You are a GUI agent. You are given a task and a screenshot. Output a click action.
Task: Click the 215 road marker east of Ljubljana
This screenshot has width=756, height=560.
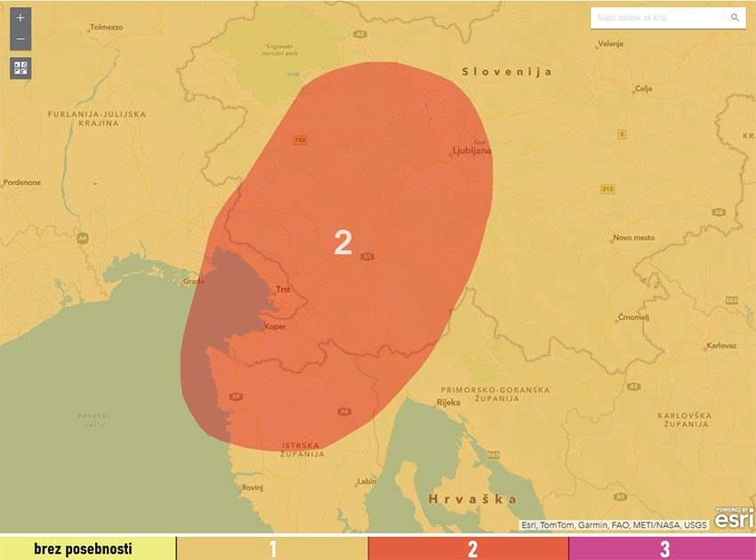[607, 188]
